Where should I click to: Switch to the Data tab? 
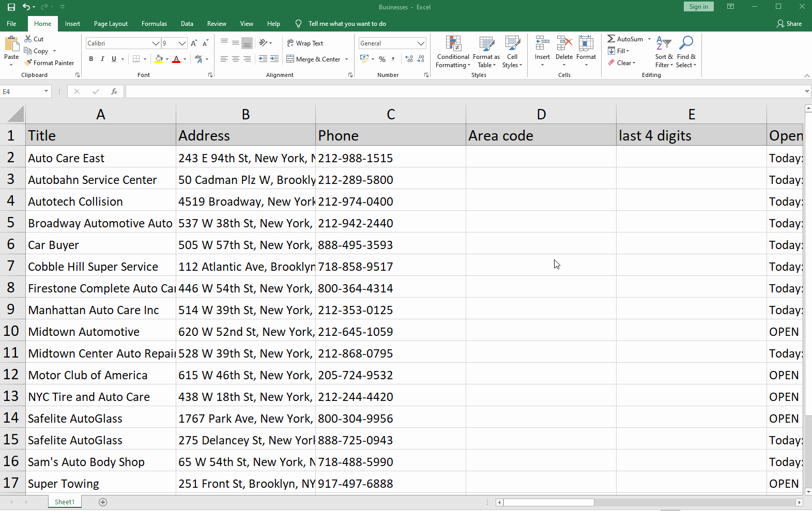click(x=187, y=24)
